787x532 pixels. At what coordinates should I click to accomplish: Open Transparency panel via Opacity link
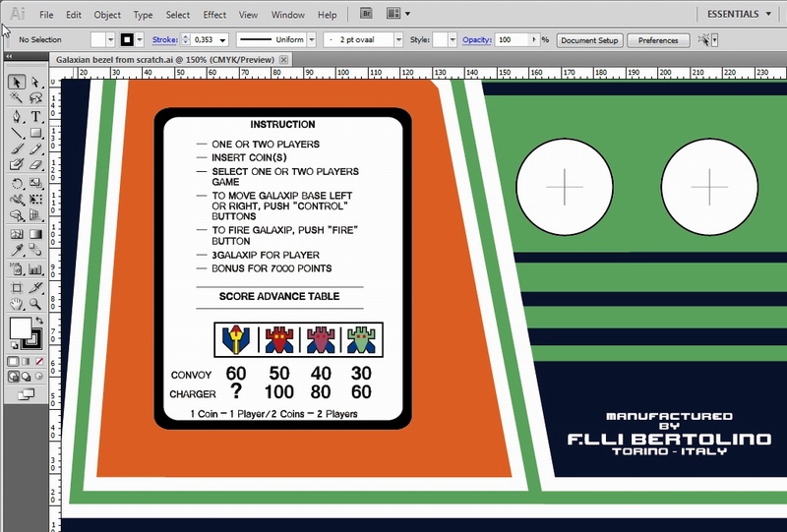[476, 39]
